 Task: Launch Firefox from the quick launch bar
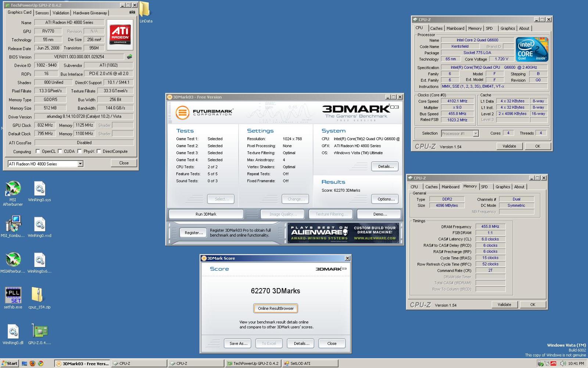pos(32,364)
